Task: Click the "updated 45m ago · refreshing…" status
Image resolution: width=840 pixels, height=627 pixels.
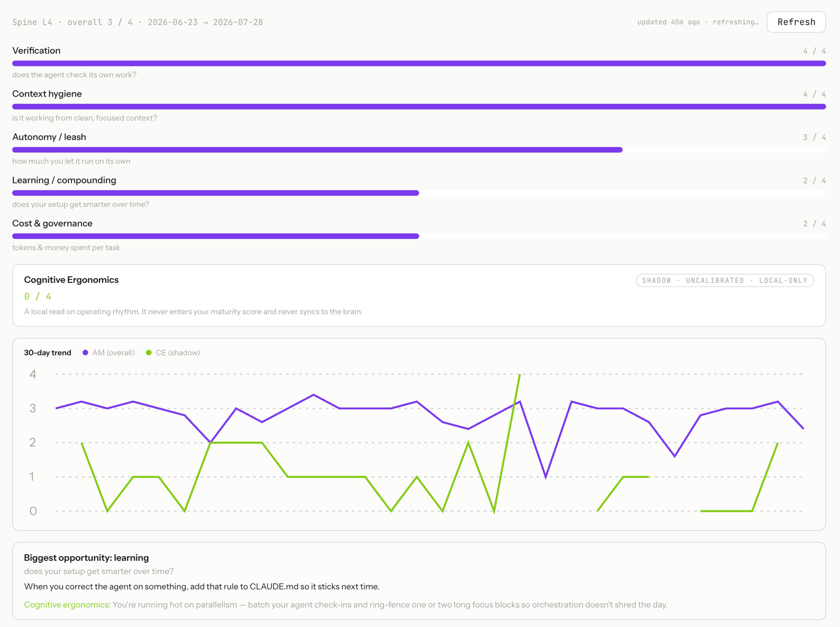Action: pos(698,22)
